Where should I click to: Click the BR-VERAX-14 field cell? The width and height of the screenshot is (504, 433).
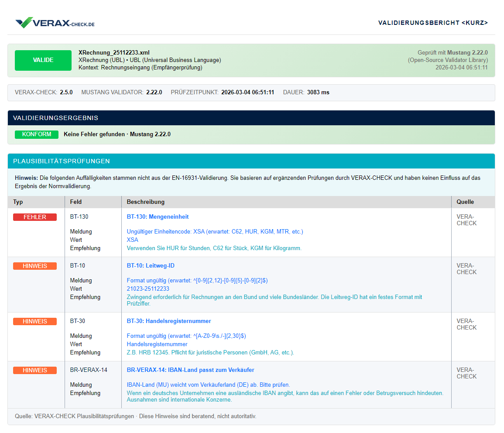(89, 370)
